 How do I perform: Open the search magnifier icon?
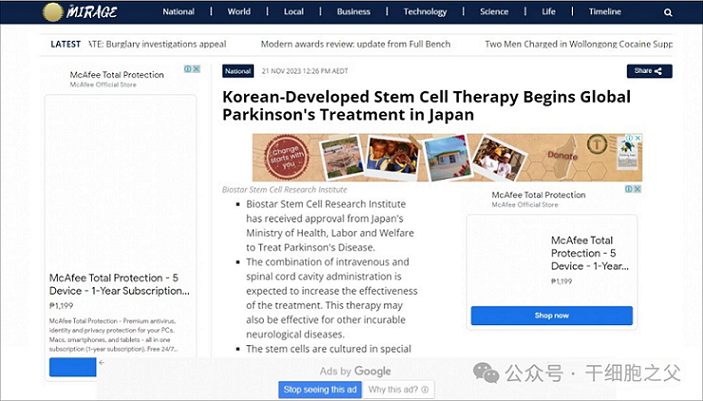668,13
